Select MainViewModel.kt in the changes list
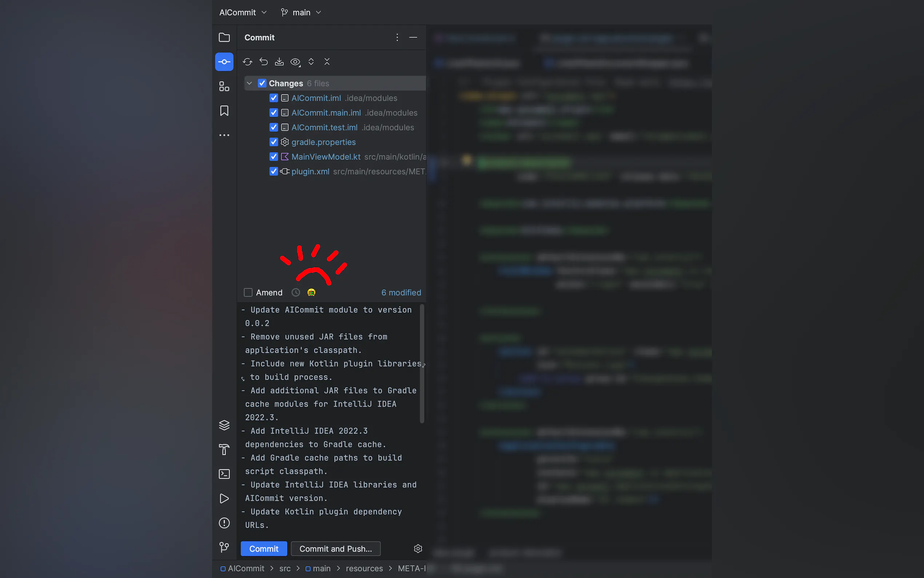924x578 pixels. [326, 157]
